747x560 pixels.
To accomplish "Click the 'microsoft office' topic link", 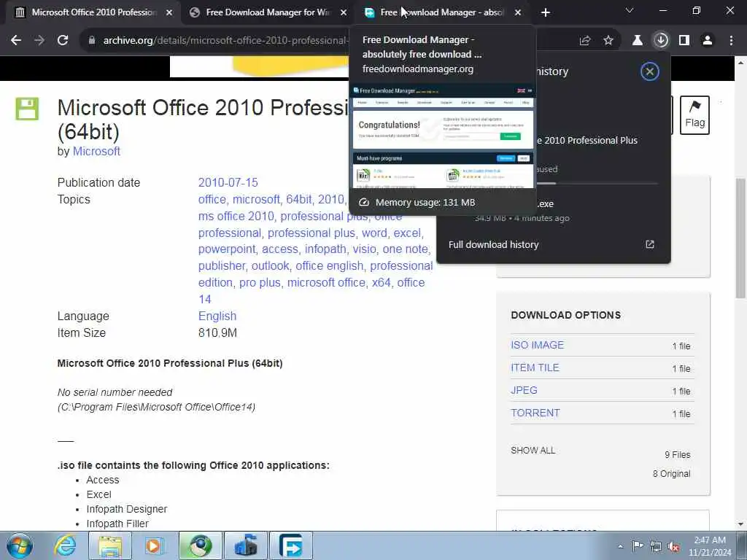I will pyautogui.click(x=326, y=282).
